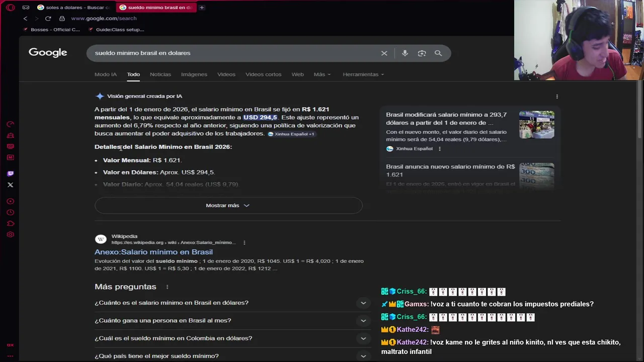This screenshot has height=362, width=644.
Task: Click the address bar URL
Action: point(104,19)
